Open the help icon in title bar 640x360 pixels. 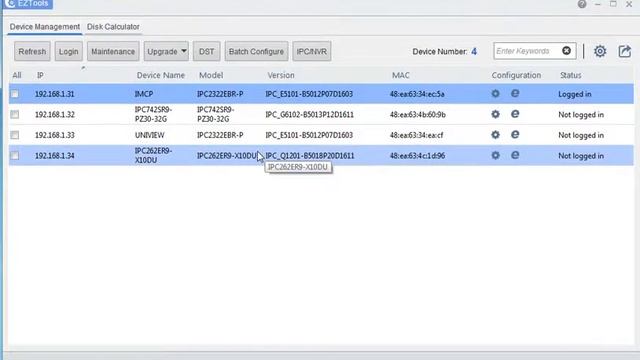pyautogui.click(x=582, y=4)
